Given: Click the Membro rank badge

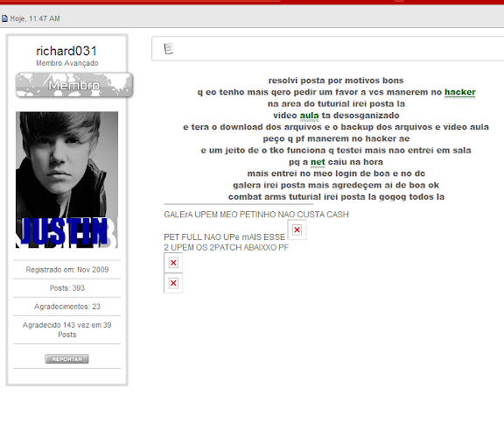Looking at the screenshot, I should click(74, 85).
